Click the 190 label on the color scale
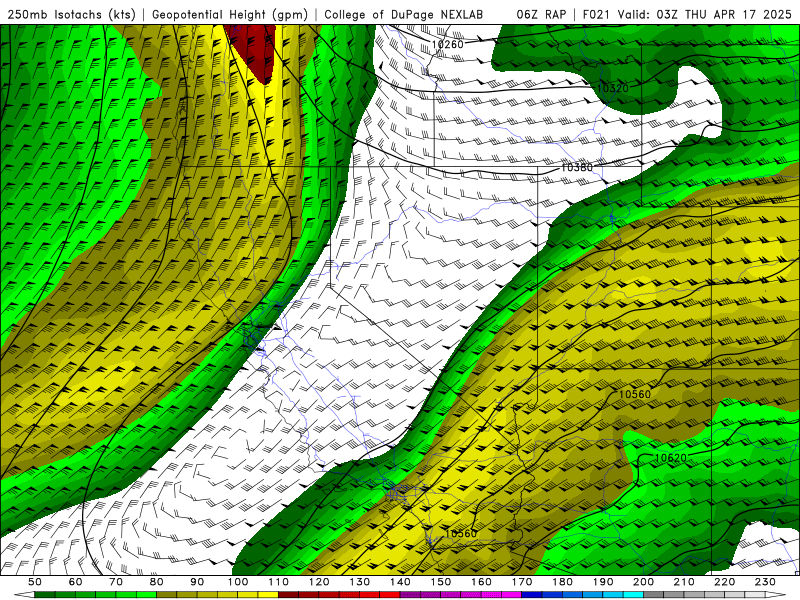This screenshot has width=800, height=600. [x=603, y=582]
